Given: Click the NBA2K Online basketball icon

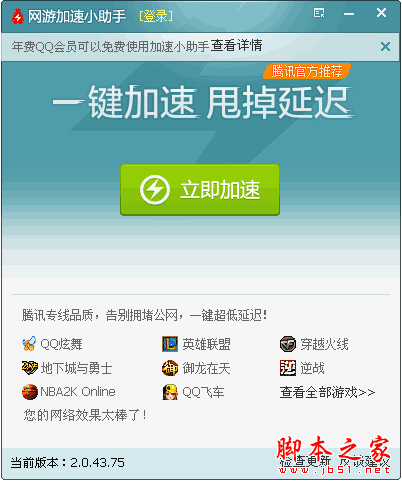Looking at the screenshot, I should click(30, 392).
